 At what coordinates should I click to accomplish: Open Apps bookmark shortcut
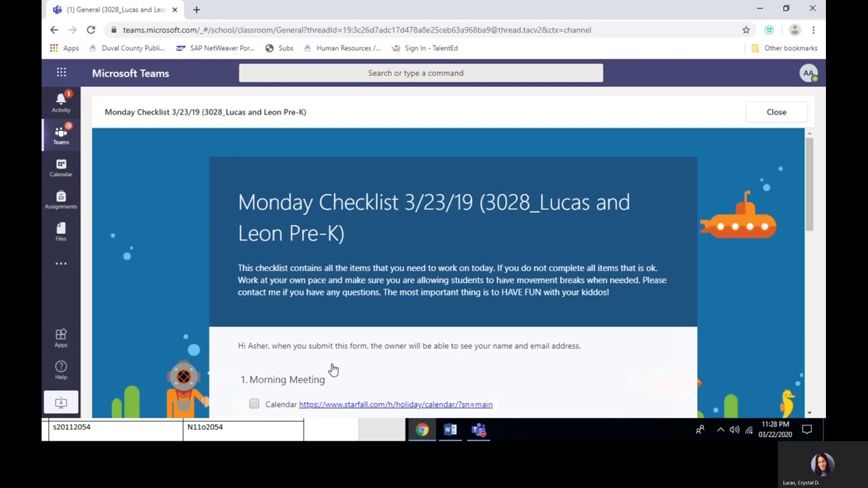coord(64,48)
